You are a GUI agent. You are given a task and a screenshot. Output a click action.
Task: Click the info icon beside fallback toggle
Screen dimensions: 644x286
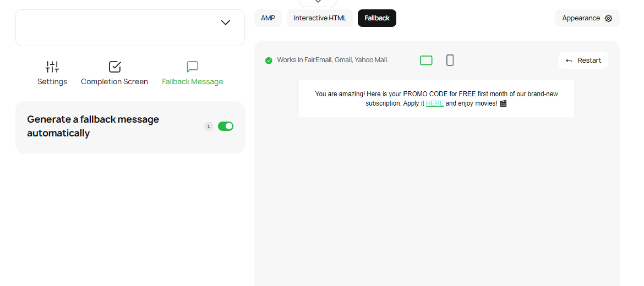tap(209, 127)
